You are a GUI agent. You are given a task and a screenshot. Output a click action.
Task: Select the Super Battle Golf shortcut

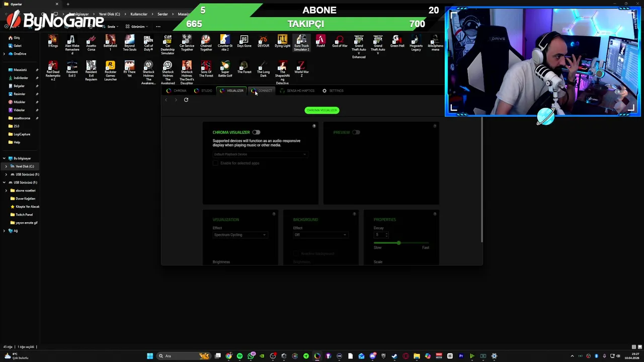click(225, 69)
